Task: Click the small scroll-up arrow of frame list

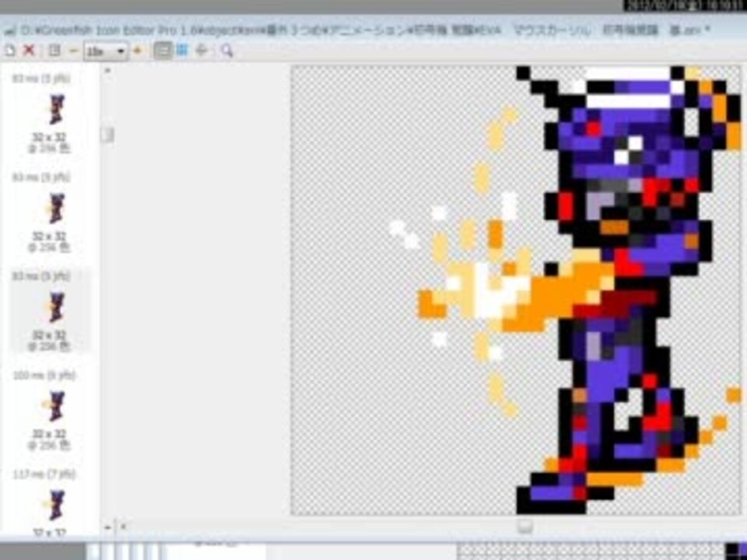Action: pos(107,71)
